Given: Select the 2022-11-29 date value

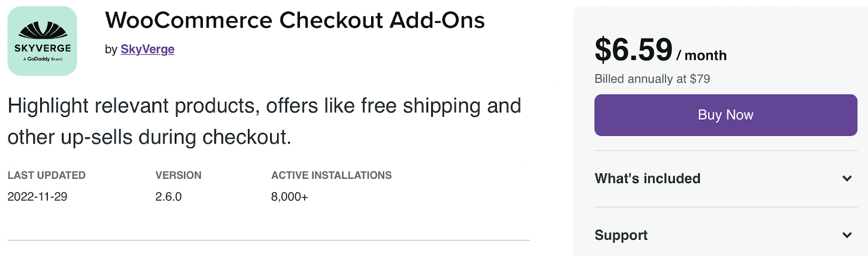Looking at the screenshot, I should coord(37,197).
